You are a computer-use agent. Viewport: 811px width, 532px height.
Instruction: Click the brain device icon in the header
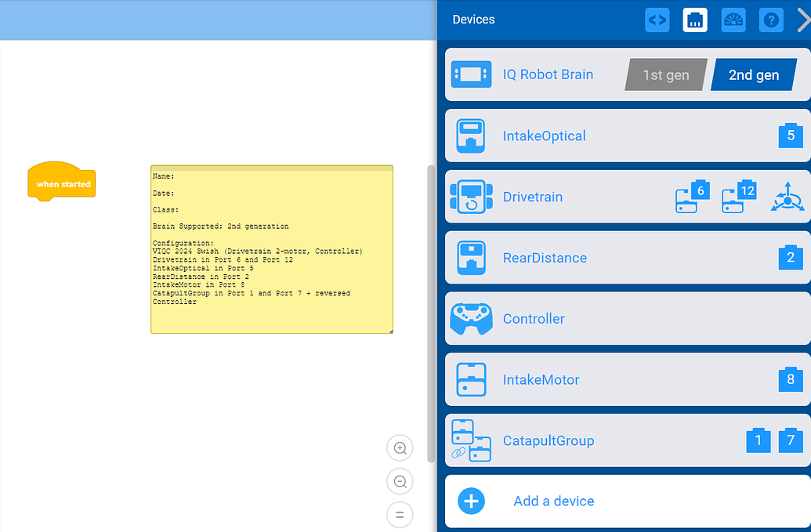[694, 20]
